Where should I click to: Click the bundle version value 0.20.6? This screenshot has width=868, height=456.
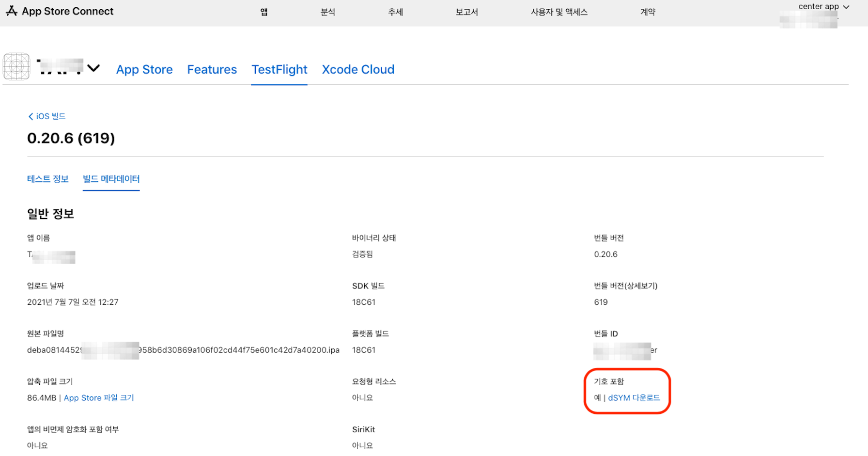606,254
